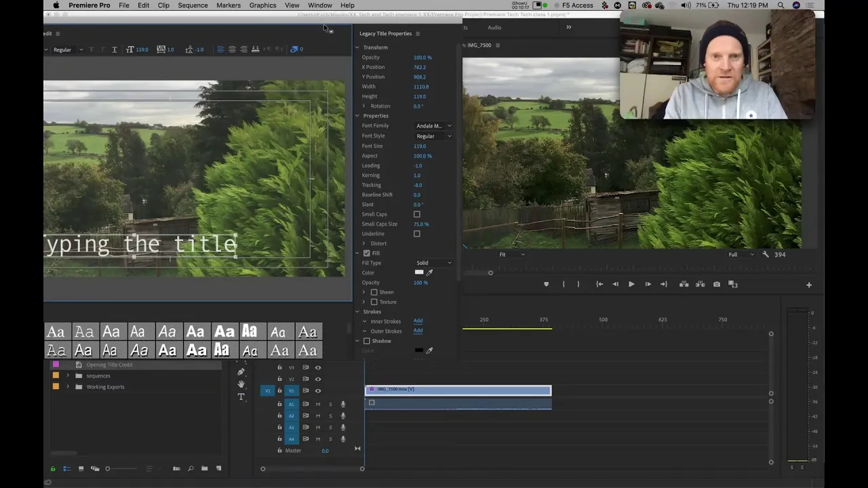Open the Markers menu

[x=229, y=5]
